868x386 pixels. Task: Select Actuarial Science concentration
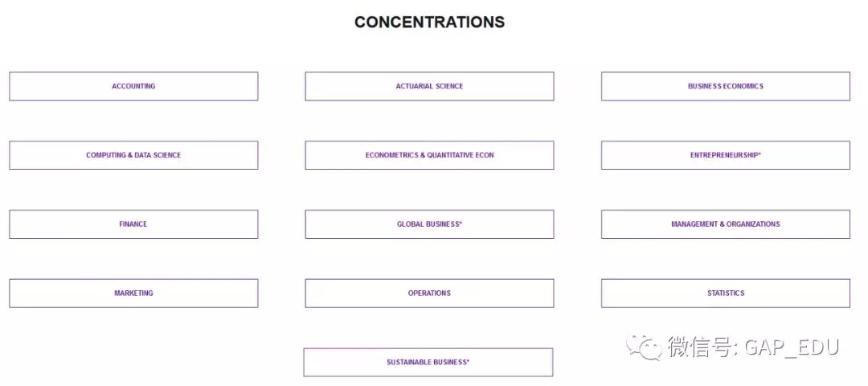429,86
